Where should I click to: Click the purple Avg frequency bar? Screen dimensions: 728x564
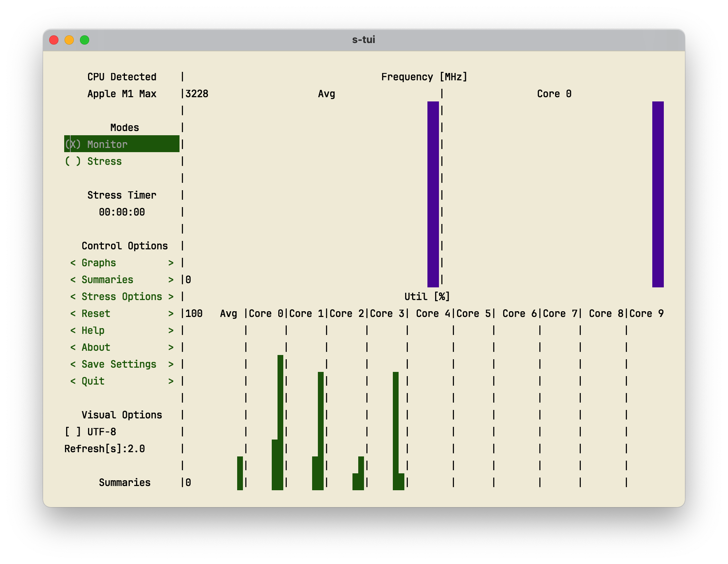pyautogui.click(x=433, y=194)
